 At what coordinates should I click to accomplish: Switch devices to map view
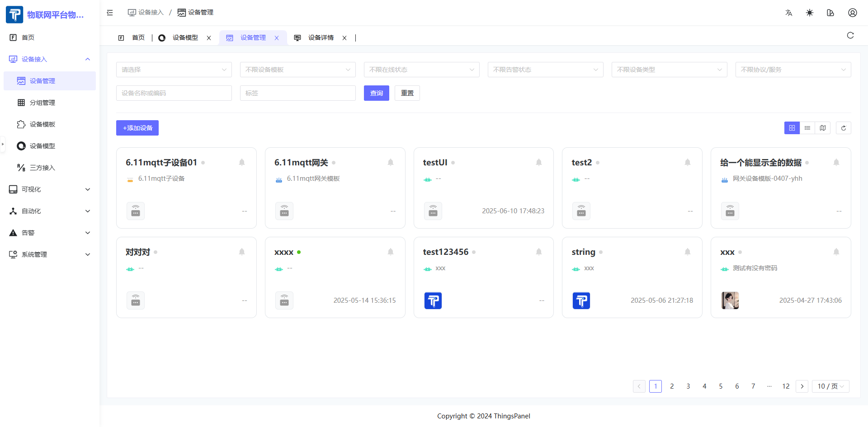pos(823,128)
